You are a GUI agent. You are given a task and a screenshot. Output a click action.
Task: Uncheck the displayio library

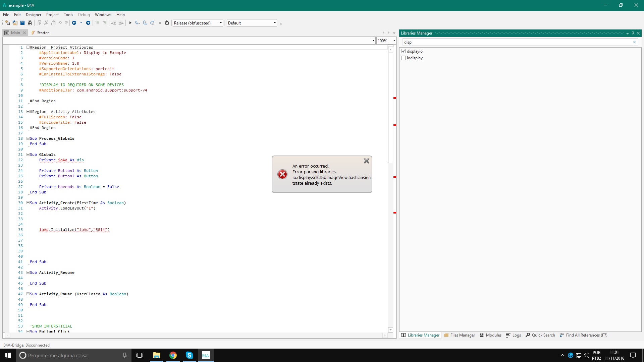click(x=404, y=51)
